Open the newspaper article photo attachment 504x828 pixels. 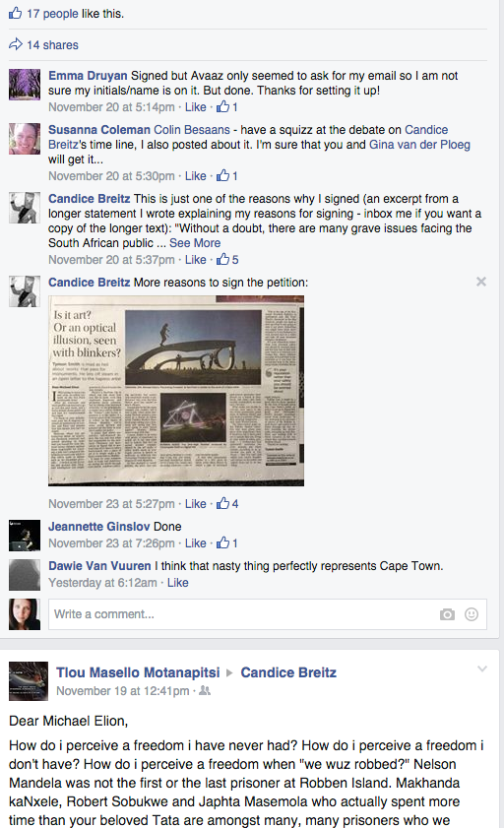click(x=176, y=391)
